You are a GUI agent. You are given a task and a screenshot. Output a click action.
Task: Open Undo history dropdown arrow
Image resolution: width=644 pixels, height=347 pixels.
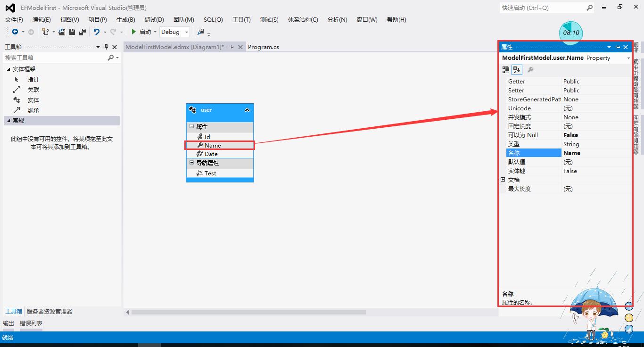click(105, 32)
